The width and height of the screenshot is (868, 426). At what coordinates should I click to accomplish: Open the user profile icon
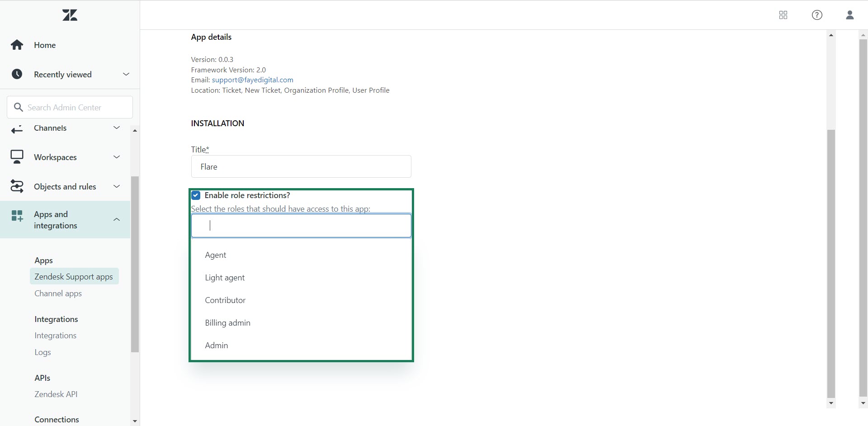pyautogui.click(x=849, y=15)
